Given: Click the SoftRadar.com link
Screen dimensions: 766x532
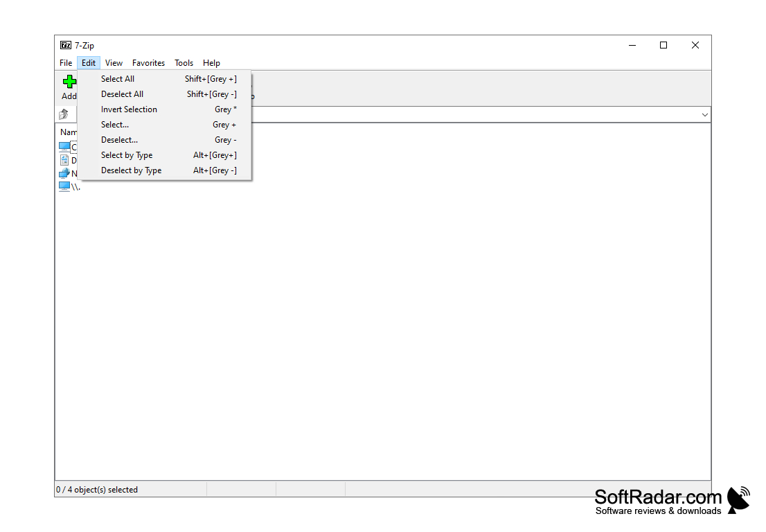Looking at the screenshot, I should pos(658,496).
